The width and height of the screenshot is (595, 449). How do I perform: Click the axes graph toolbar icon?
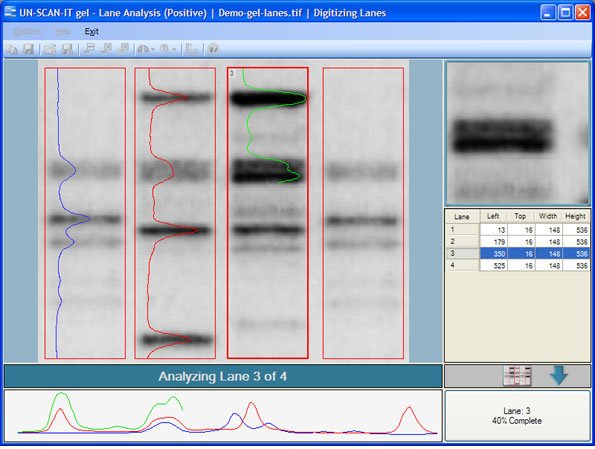(x=191, y=49)
